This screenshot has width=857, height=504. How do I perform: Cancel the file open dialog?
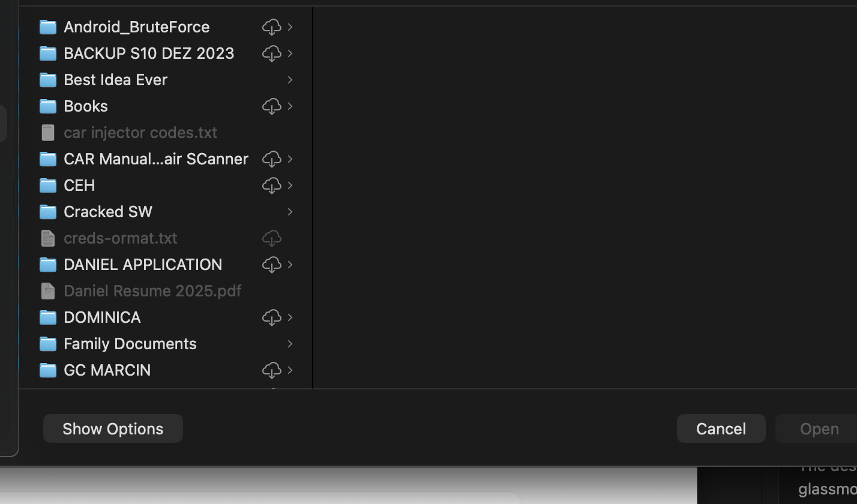(x=721, y=428)
